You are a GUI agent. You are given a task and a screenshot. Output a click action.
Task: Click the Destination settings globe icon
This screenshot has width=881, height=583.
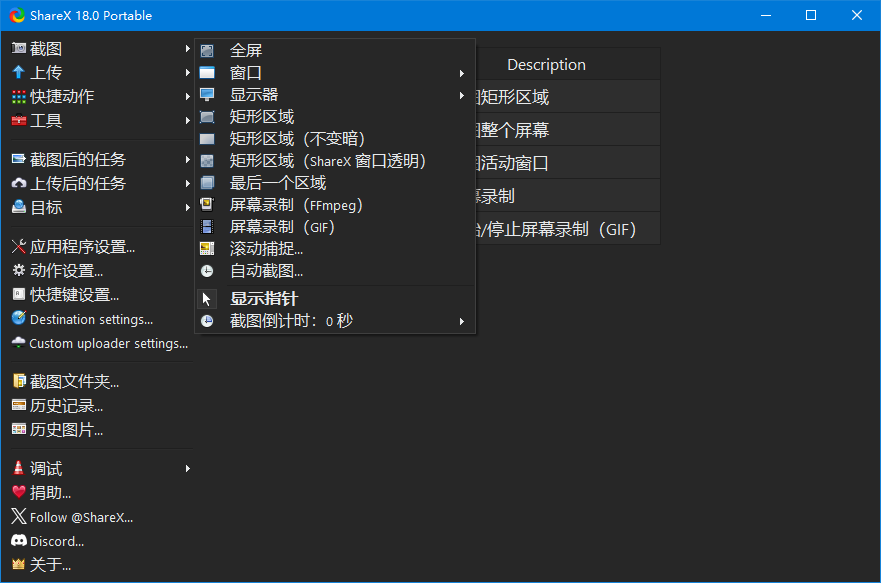click(x=19, y=318)
